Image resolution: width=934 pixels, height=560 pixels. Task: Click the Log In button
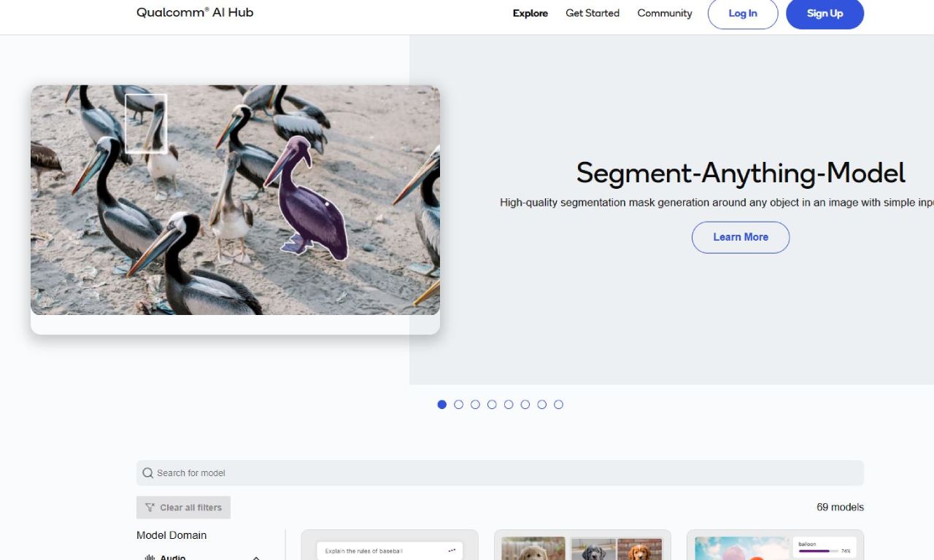(743, 13)
